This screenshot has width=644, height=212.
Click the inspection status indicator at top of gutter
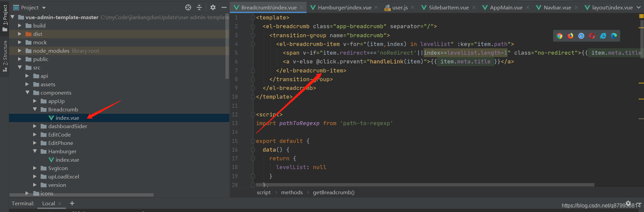(x=641, y=16)
